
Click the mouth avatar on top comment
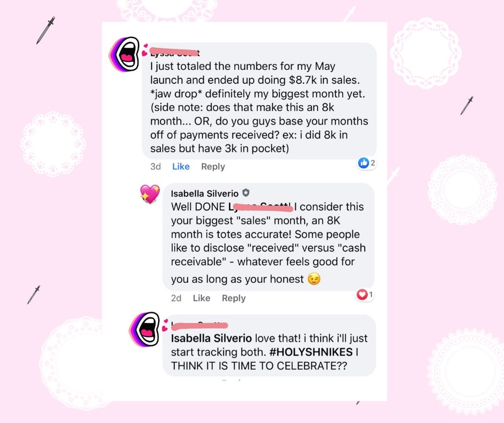pos(124,54)
